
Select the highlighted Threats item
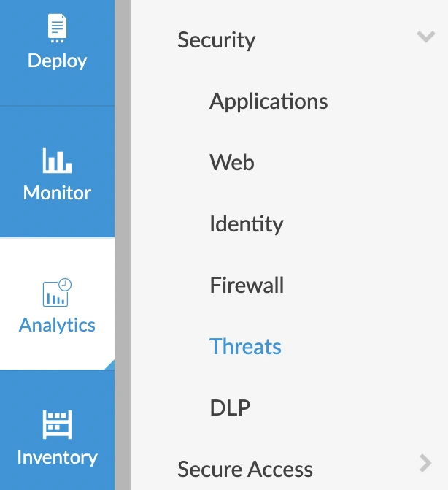pos(245,346)
